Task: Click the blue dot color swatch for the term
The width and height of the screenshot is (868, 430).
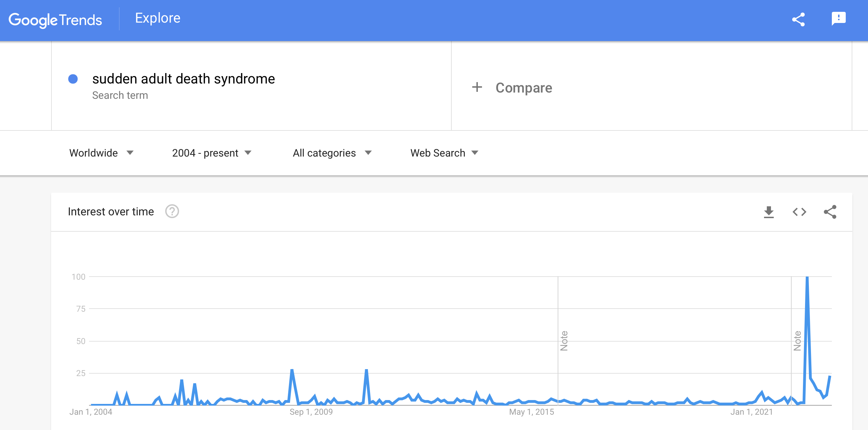Action: point(73,79)
